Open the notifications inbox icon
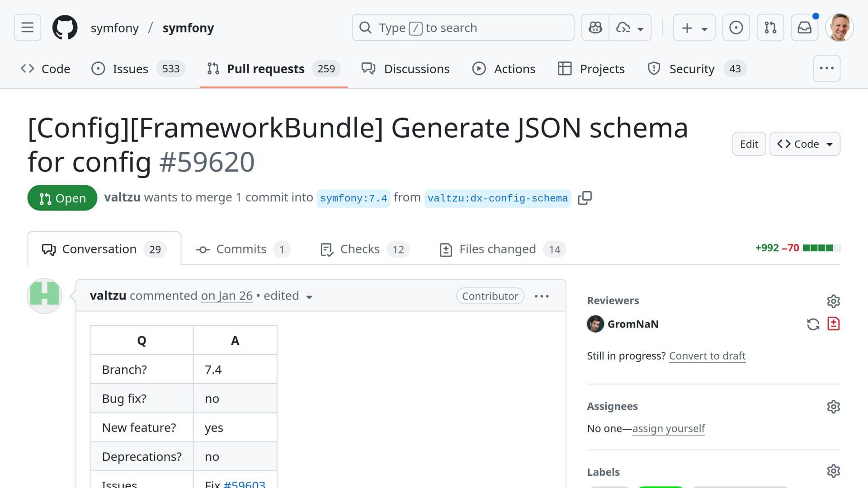868x488 pixels. pos(804,28)
